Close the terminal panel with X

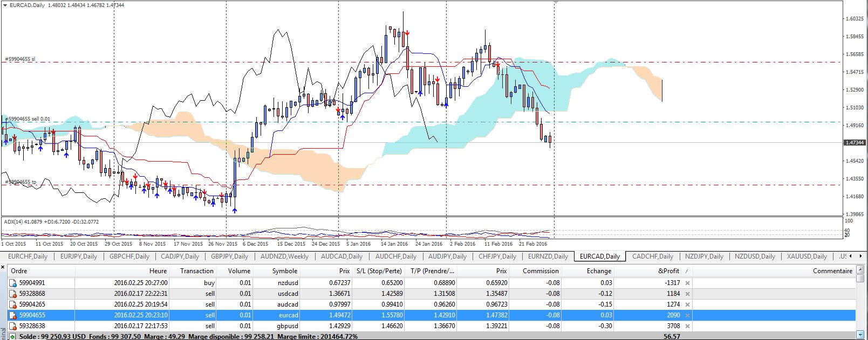tap(3, 266)
